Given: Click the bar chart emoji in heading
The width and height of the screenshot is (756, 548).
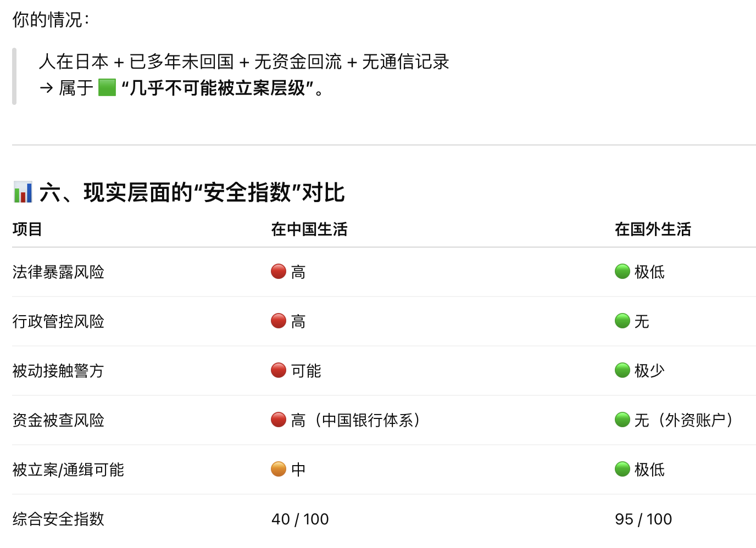Looking at the screenshot, I should pyautogui.click(x=23, y=192).
